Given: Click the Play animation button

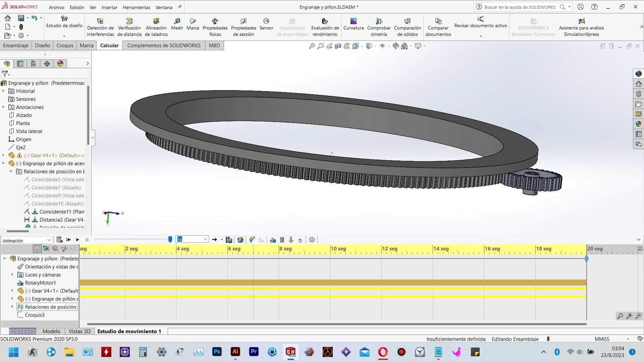Looking at the screenshot, I should (77, 240).
